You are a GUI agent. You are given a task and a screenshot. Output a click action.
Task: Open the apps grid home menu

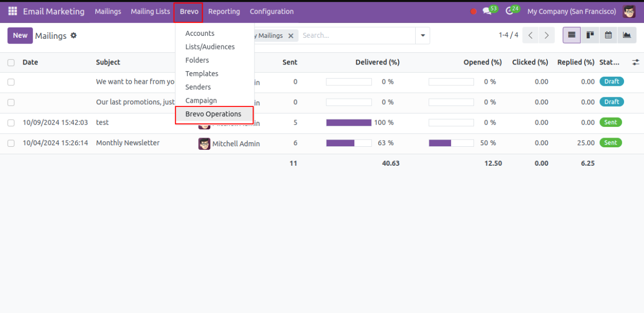(12, 11)
